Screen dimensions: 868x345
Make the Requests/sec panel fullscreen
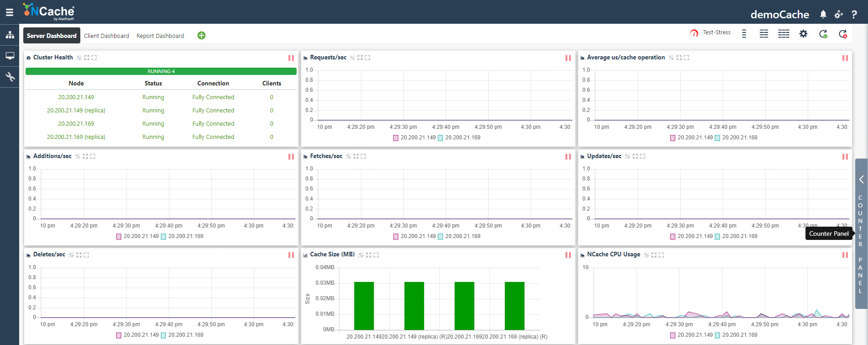[x=367, y=58]
